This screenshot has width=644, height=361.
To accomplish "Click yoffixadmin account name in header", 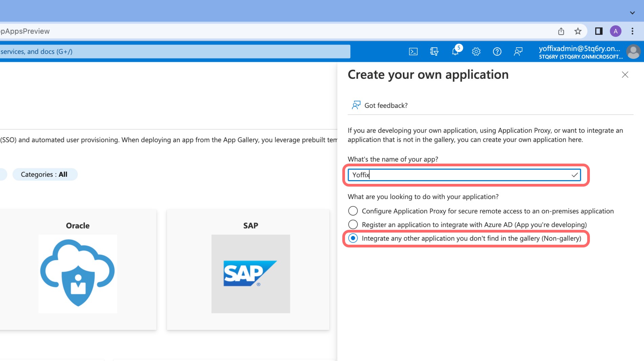I will click(579, 48).
